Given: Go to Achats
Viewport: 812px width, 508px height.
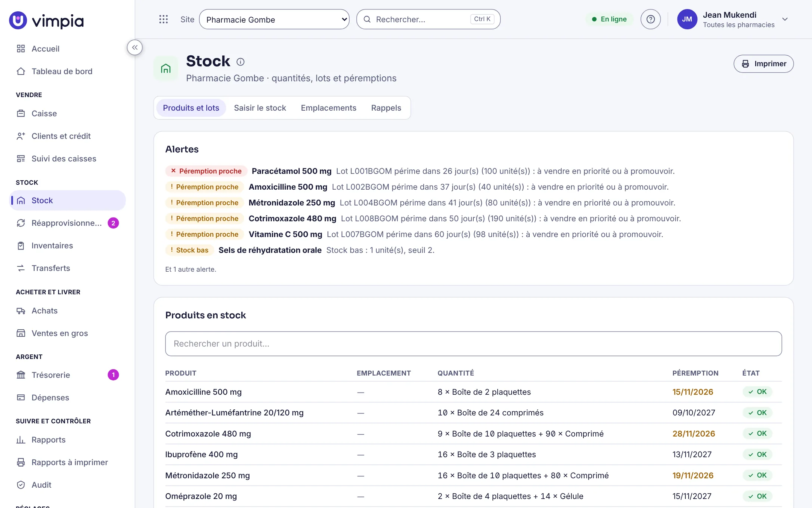Looking at the screenshot, I should [67, 310].
